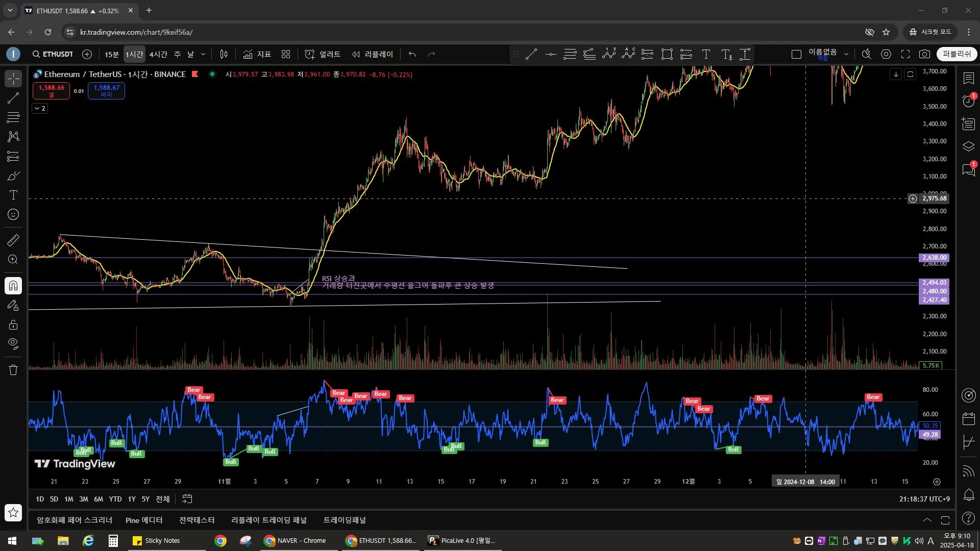
Task: Select the trend line drawing tool
Action: [x=13, y=98]
